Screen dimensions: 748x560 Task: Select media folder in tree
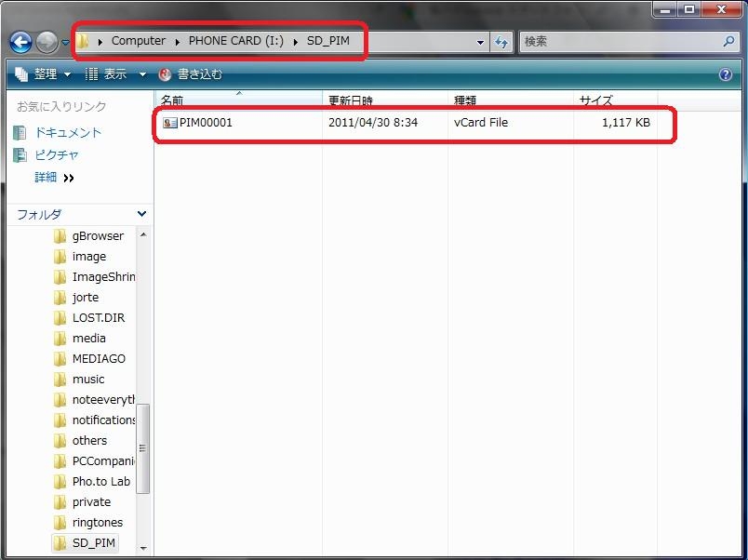pos(89,339)
